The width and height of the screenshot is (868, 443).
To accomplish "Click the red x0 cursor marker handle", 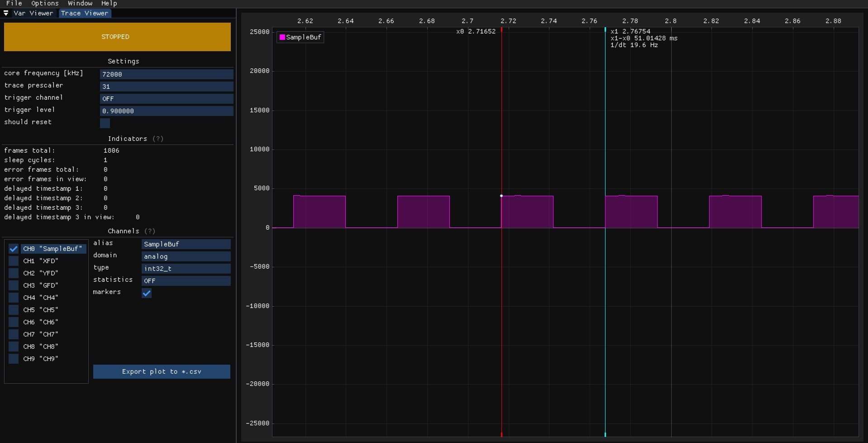I will pyautogui.click(x=501, y=30).
